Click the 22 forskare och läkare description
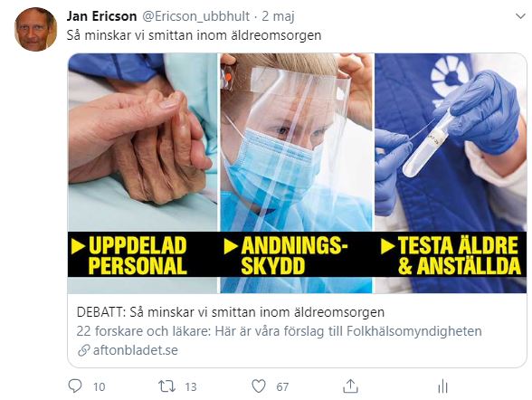 tap(280, 331)
